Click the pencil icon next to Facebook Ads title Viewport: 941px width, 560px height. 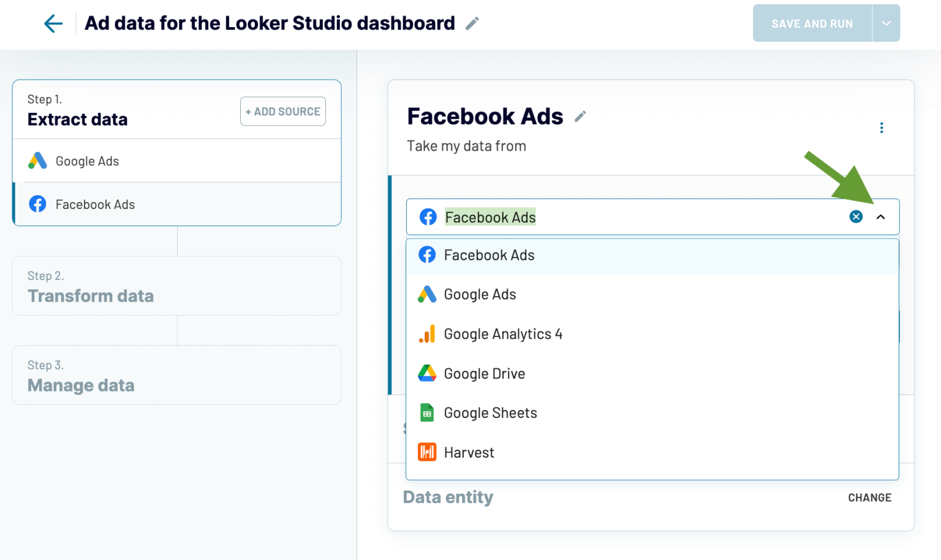click(x=580, y=116)
